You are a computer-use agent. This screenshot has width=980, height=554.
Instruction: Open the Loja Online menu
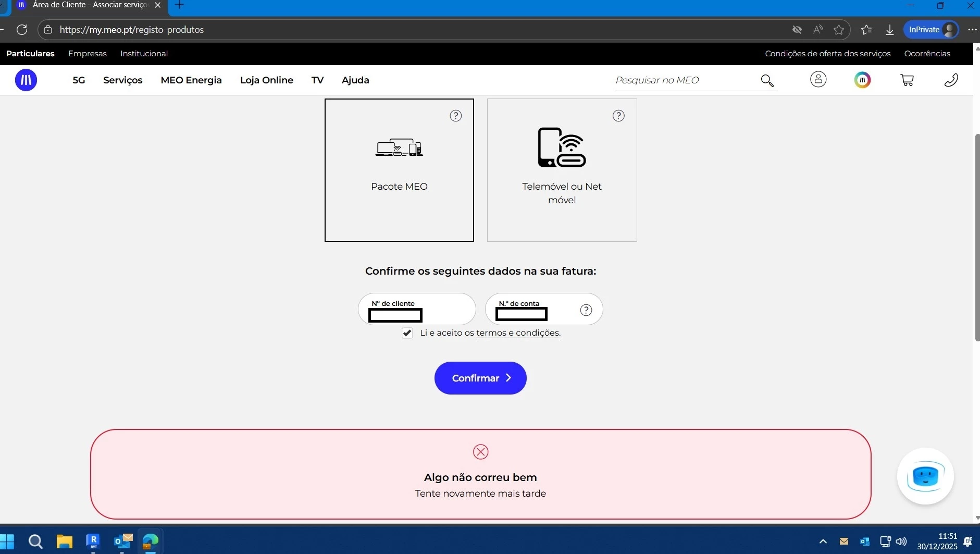(267, 80)
